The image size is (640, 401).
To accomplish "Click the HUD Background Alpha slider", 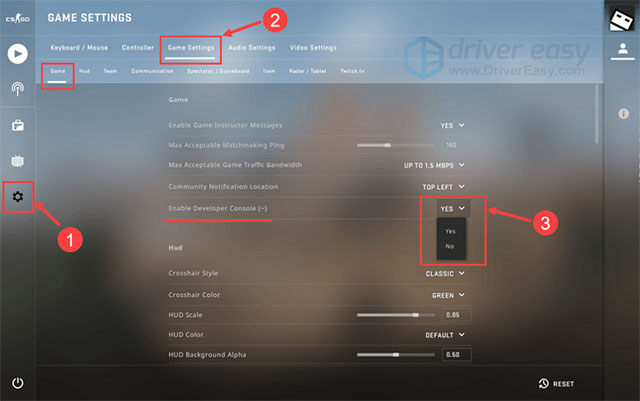I will pyautogui.click(x=396, y=354).
